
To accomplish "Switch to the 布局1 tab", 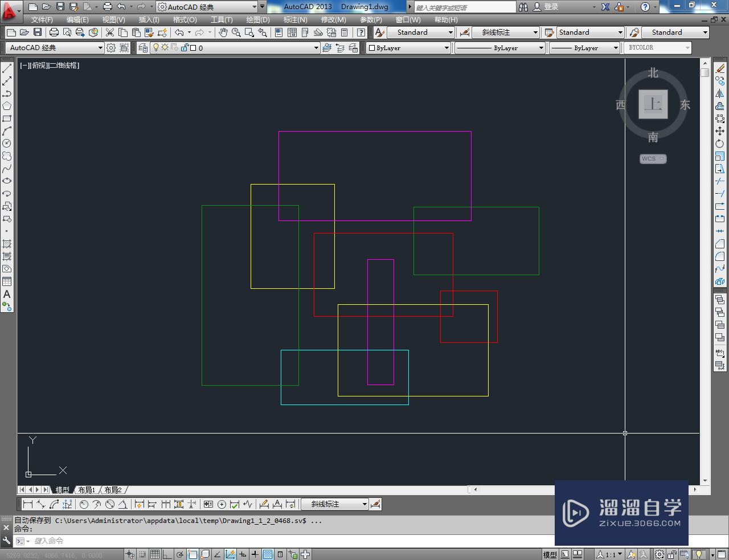I will pyautogui.click(x=87, y=489).
